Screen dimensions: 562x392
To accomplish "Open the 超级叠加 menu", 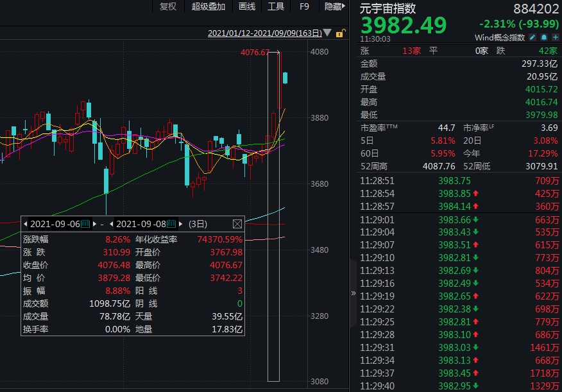I will (x=209, y=6).
